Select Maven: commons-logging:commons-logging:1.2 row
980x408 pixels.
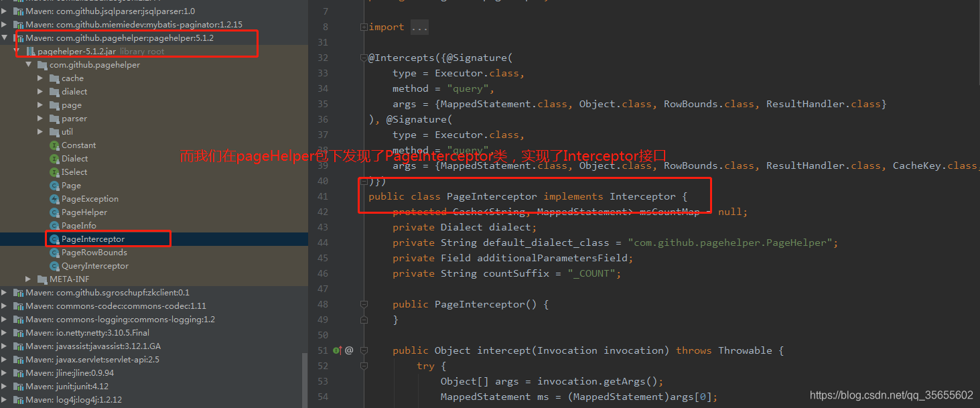154,320
